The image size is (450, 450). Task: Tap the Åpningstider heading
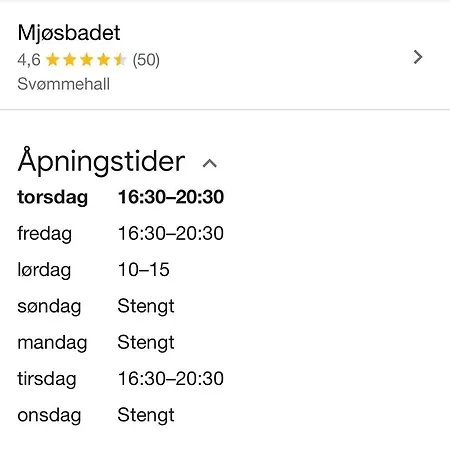click(x=101, y=161)
